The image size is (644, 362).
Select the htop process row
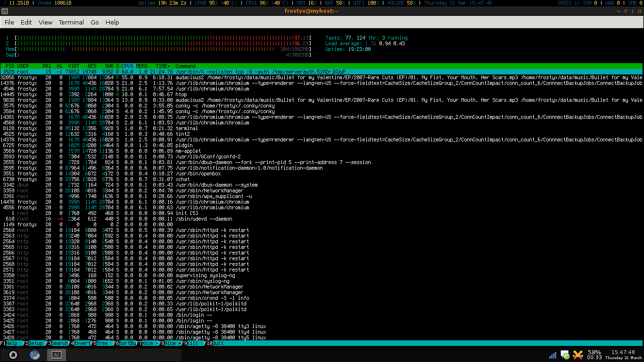click(x=322, y=94)
